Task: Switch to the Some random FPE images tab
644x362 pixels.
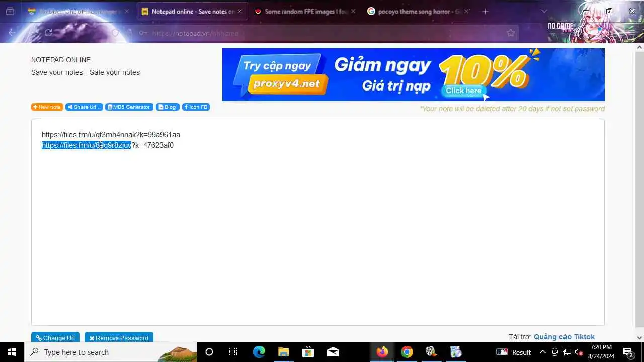Action: click(305, 11)
